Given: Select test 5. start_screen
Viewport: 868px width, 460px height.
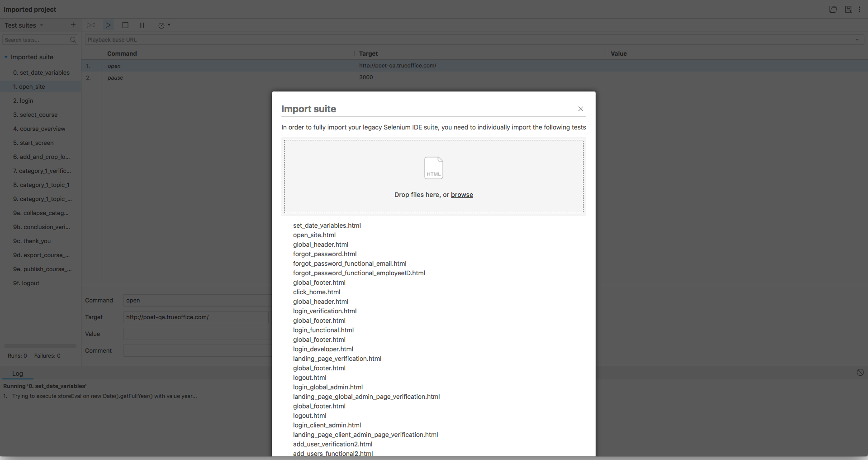Looking at the screenshot, I should click(41, 143).
